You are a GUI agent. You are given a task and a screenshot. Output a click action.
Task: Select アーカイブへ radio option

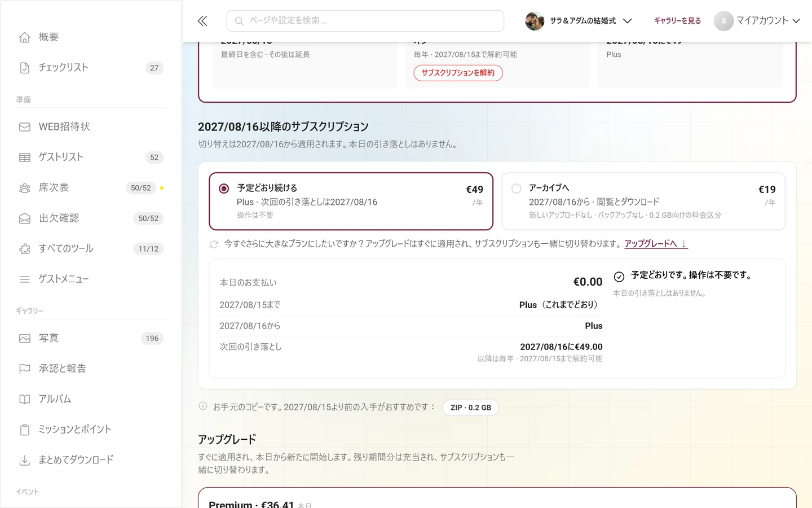(516, 189)
